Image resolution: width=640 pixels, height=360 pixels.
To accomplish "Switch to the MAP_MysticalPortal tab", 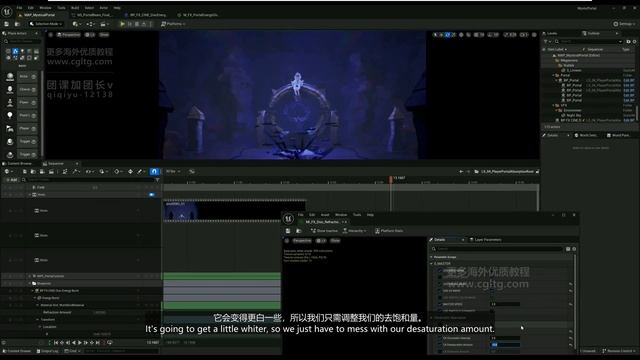I will (39, 15).
